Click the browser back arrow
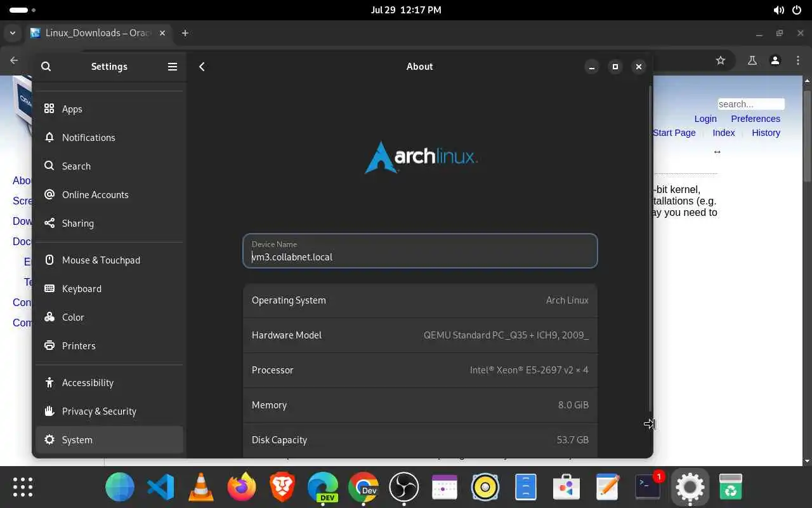The height and width of the screenshot is (508, 812). pyautogui.click(x=14, y=60)
